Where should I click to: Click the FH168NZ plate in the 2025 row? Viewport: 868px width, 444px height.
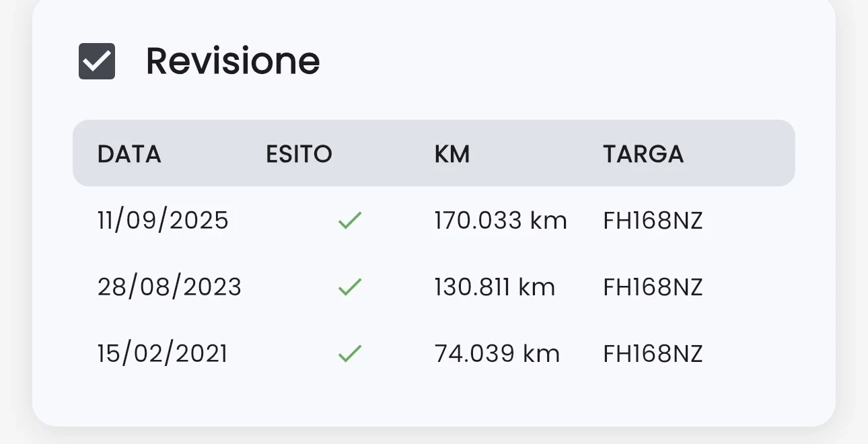coord(653,221)
